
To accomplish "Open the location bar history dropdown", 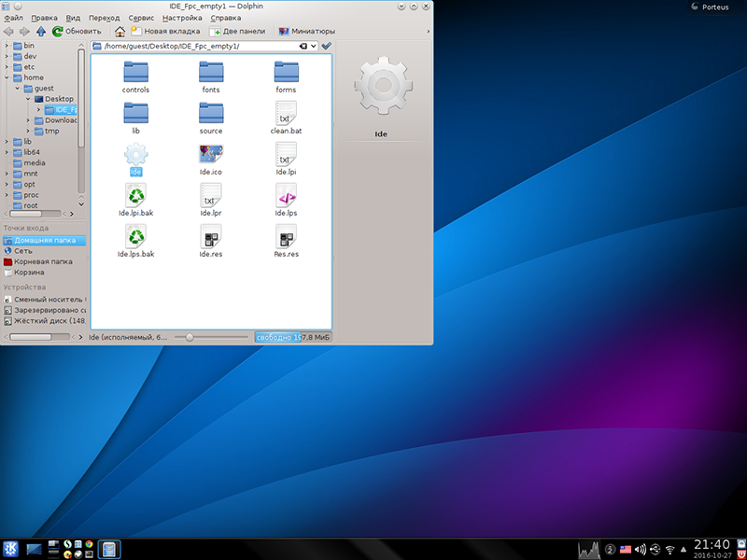I will pyautogui.click(x=314, y=46).
